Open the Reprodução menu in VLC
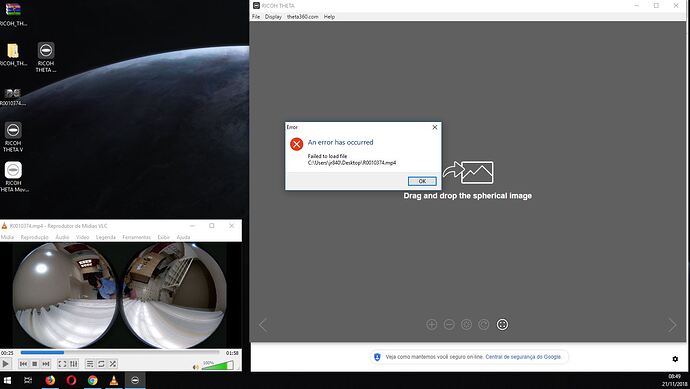This screenshot has width=690, height=389. 35,237
